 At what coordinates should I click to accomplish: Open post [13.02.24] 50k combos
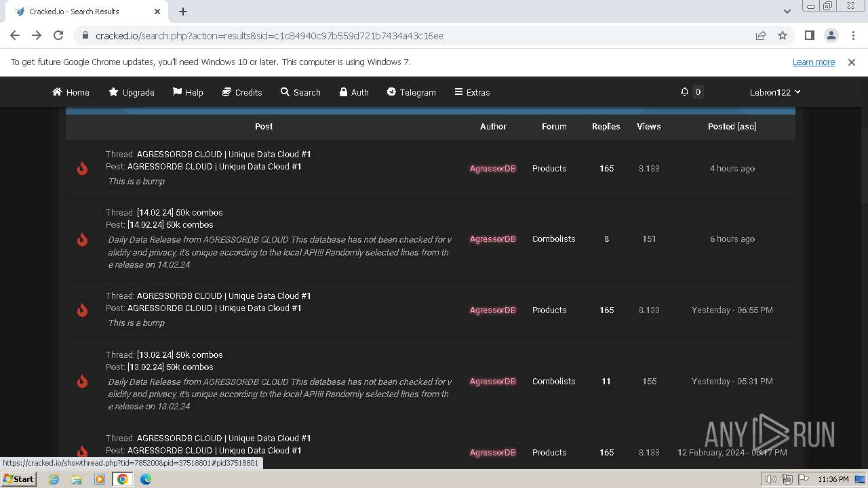coord(170,367)
